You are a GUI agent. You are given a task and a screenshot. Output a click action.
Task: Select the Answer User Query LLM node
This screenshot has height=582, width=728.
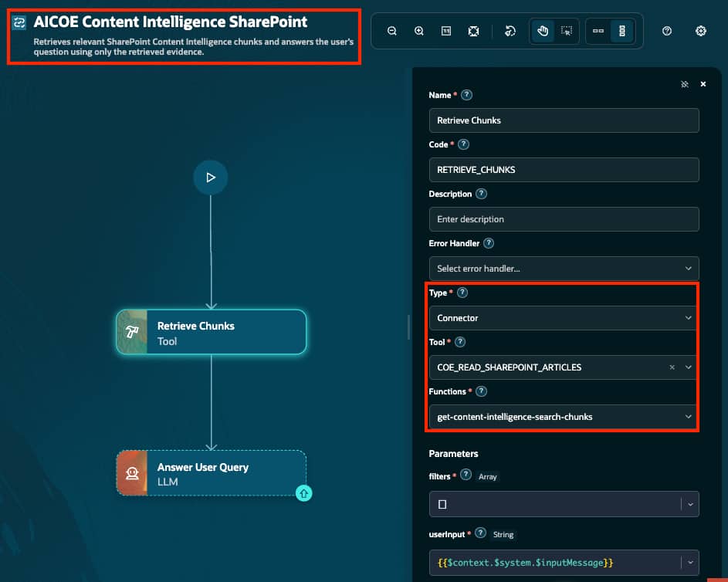tap(212, 473)
